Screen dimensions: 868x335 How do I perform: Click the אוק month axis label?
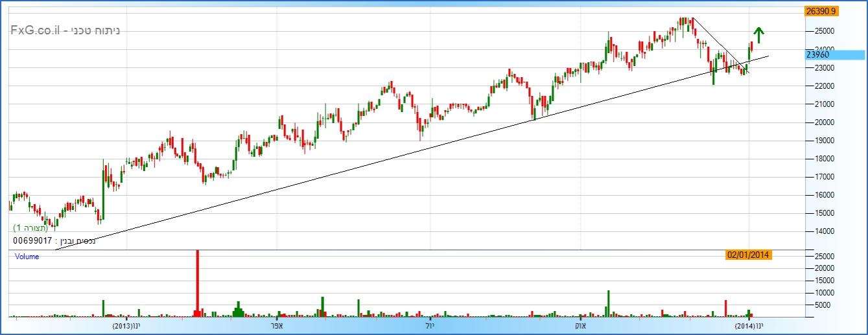(581, 325)
